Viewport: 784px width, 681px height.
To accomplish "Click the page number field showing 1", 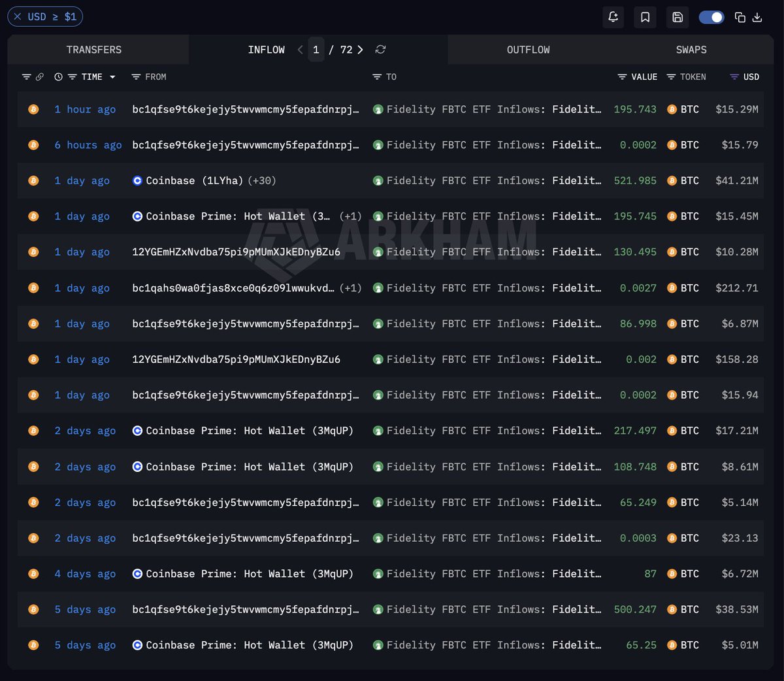I will point(316,50).
